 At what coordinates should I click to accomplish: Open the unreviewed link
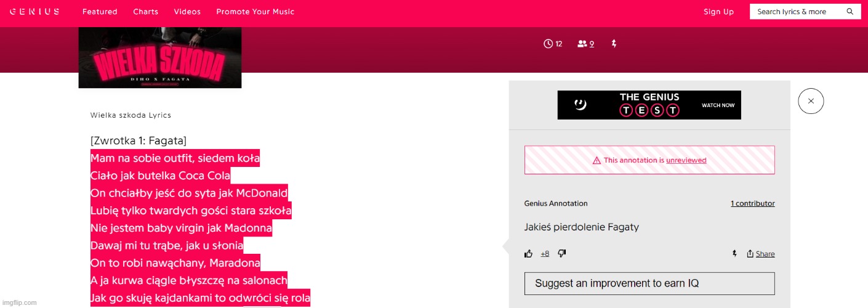[686, 160]
